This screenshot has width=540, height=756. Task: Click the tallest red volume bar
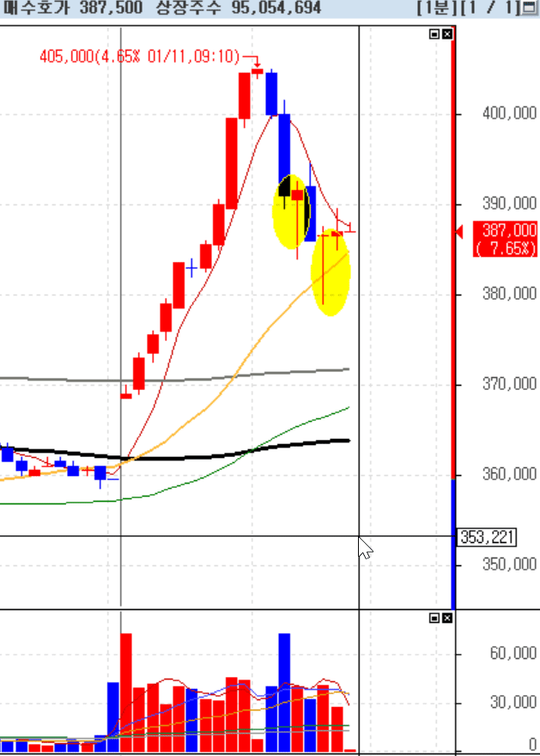click(126, 692)
